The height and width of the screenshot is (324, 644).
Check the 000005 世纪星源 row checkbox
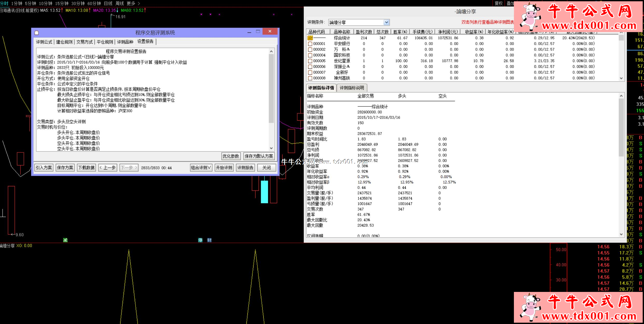click(x=310, y=61)
